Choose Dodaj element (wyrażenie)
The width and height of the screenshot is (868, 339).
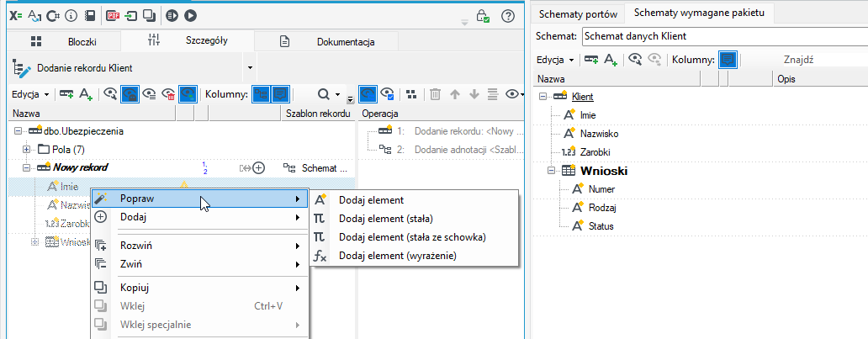tap(415, 256)
